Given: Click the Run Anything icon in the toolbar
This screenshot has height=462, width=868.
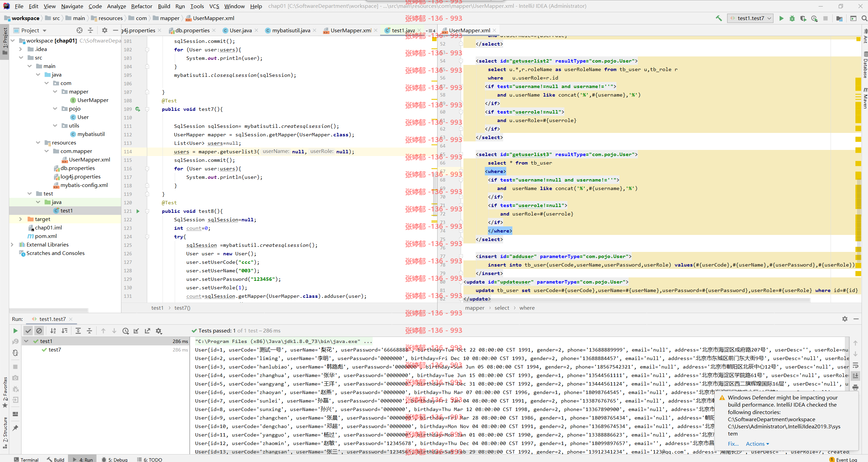Looking at the screenshot, I should (x=853, y=18).
